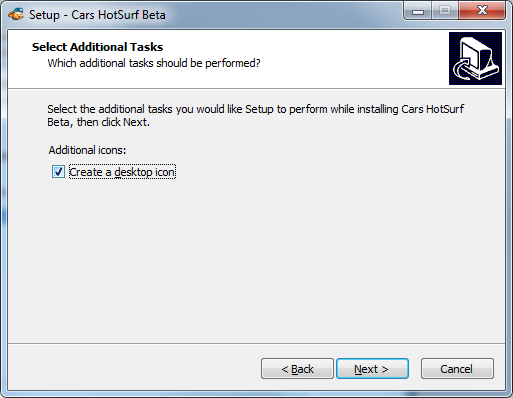Screen dimensions: 513x398
Task: Click the "Additional icons:" group label
Action: tap(87, 150)
